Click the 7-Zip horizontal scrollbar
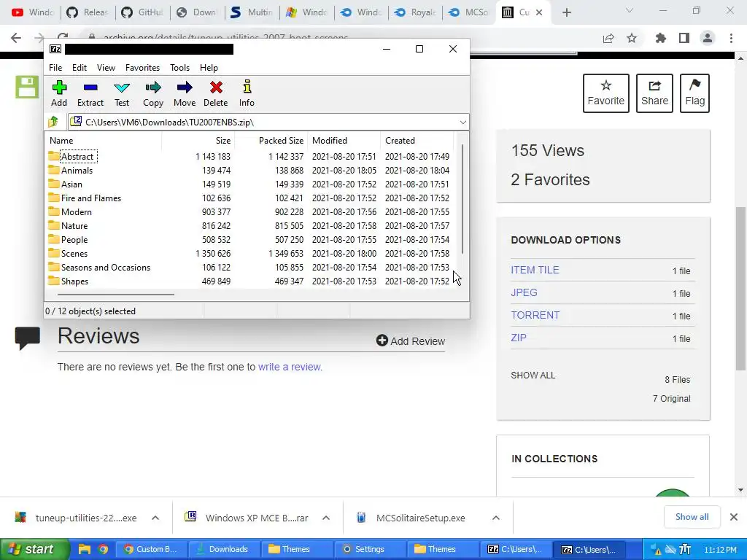The width and height of the screenshot is (747, 560). point(115,295)
